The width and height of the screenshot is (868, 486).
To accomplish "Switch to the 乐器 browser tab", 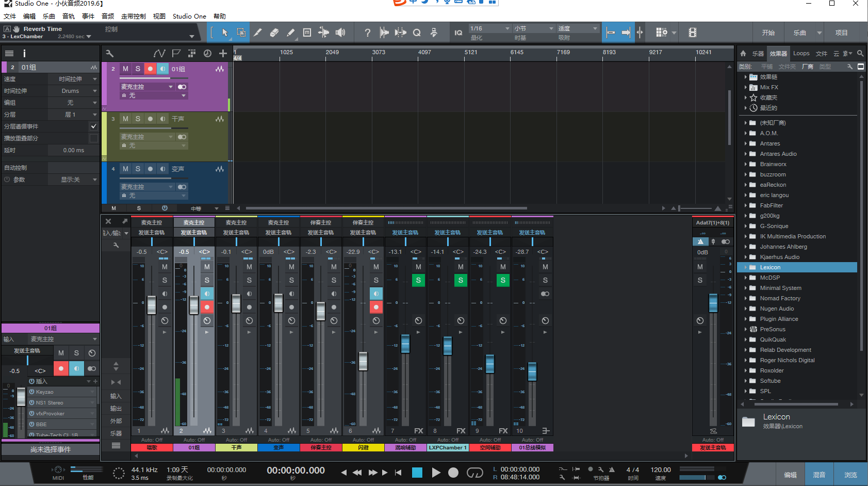I will coord(758,53).
